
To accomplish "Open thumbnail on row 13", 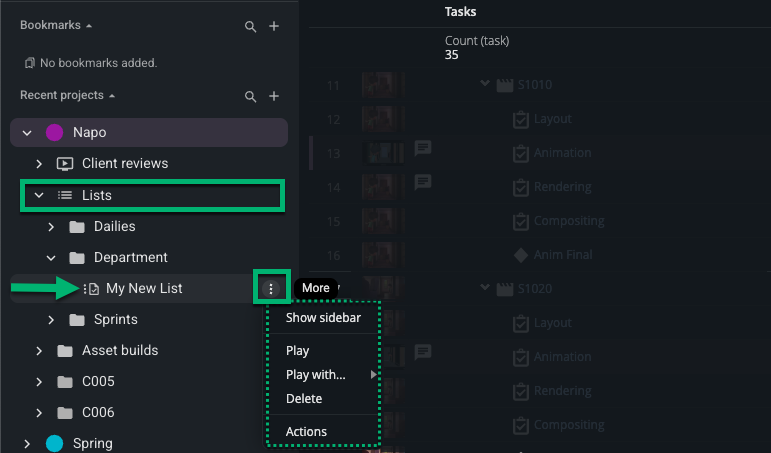I will pos(383,153).
